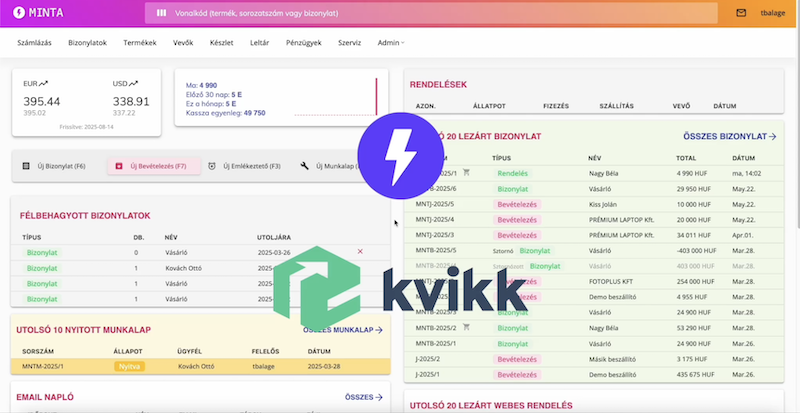
Task: Click the cart icon beside Rendelés row
Action: click(466, 173)
